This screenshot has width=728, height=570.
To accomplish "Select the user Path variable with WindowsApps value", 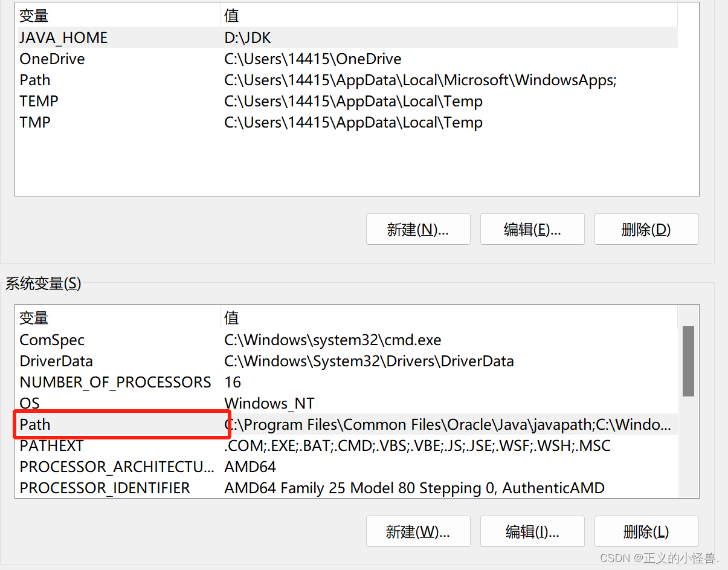I will [x=347, y=80].
